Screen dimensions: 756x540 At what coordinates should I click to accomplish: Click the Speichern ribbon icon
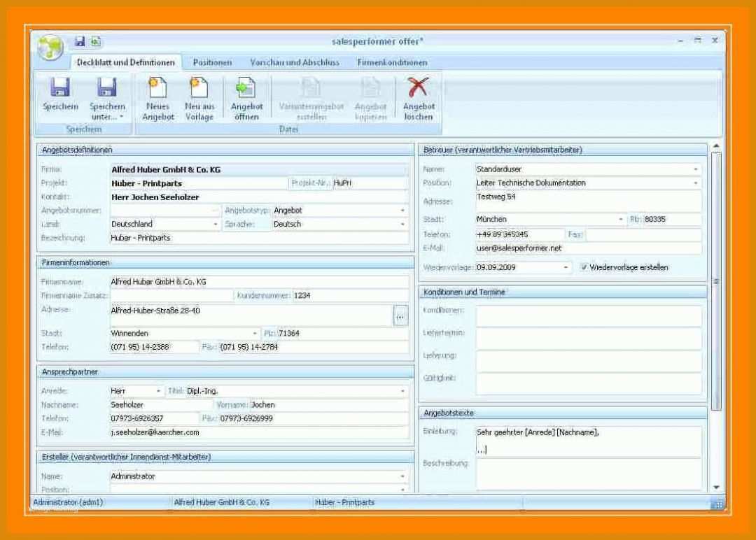pyautogui.click(x=59, y=87)
